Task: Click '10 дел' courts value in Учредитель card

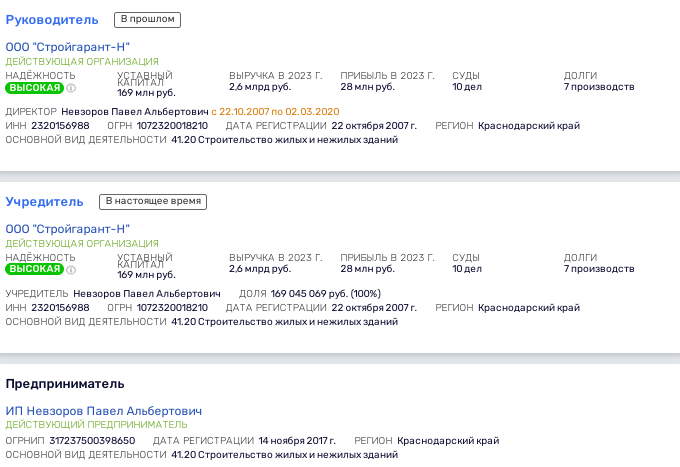Action: click(x=467, y=269)
